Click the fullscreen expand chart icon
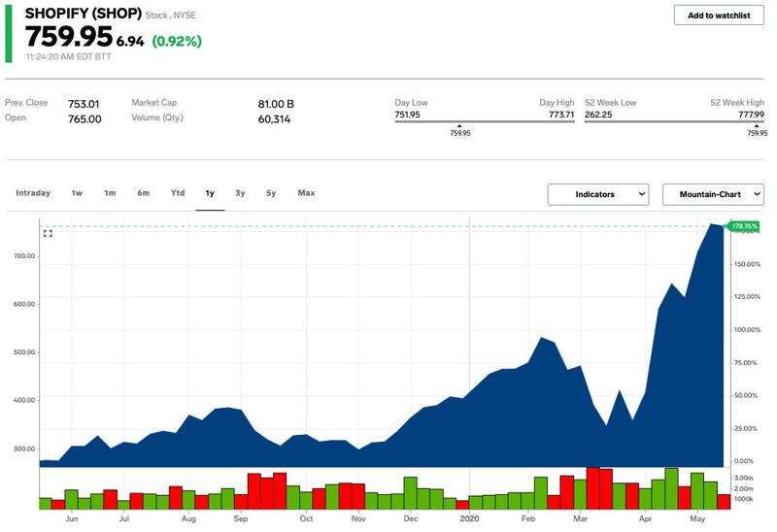The width and height of the screenshot is (777, 532). pyautogui.click(x=48, y=233)
